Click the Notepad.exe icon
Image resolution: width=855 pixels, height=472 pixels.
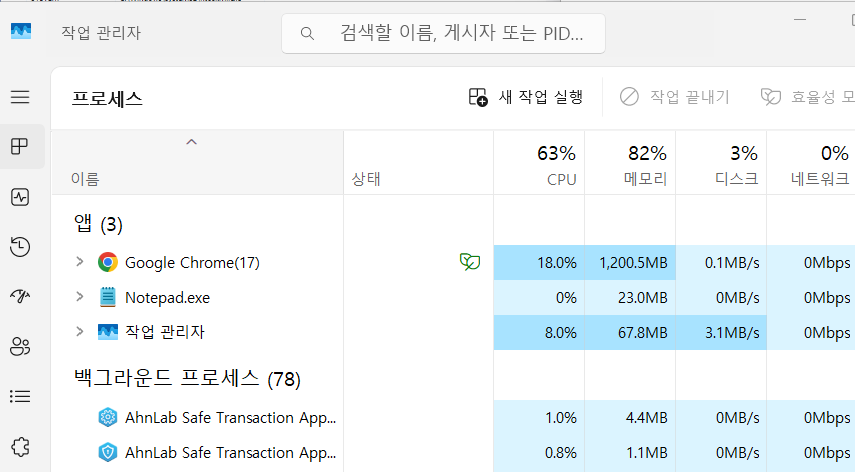[107, 297]
